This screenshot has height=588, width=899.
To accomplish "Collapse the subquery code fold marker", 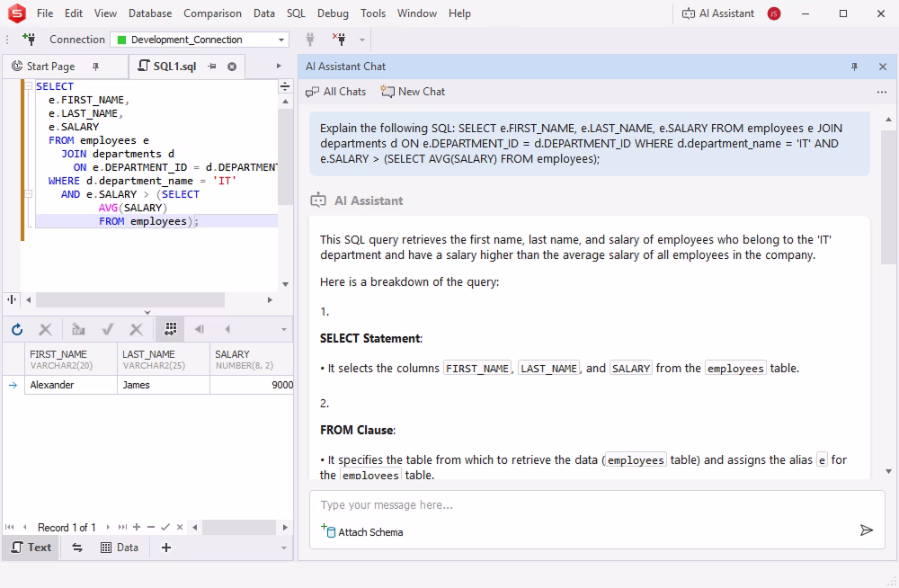I will click(x=28, y=194).
